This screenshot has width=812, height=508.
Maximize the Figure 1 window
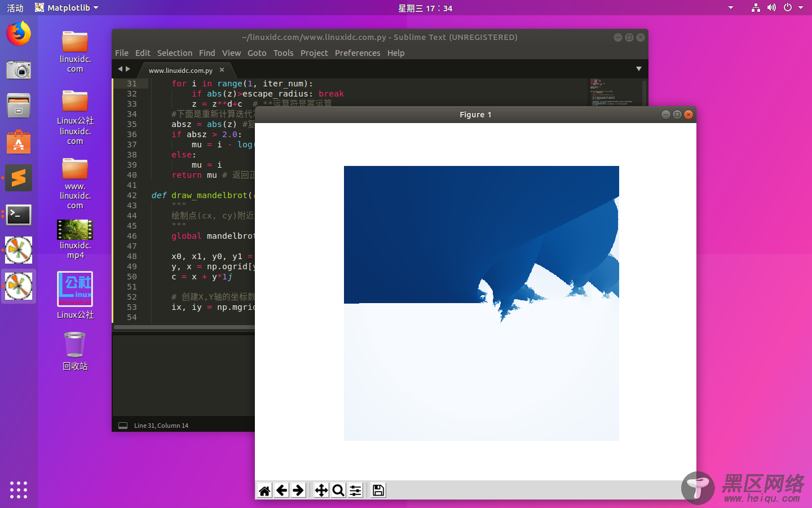[x=677, y=115]
